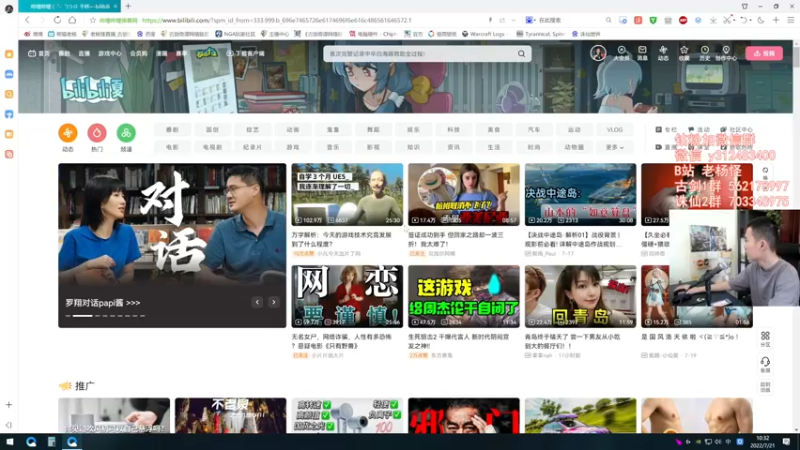Viewport: 800px width, 450px height.
Task: Select the 科技 category
Action: pyautogui.click(x=454, y=130)
